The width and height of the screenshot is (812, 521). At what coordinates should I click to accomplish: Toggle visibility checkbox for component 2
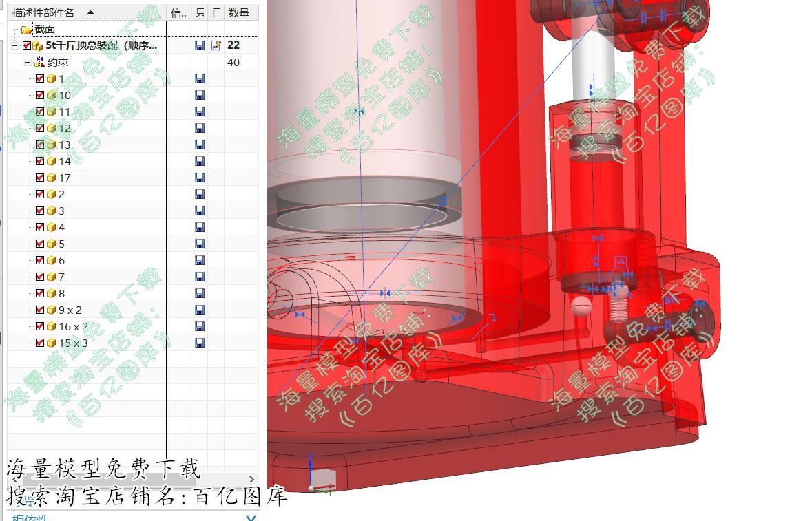pos(40,195)
